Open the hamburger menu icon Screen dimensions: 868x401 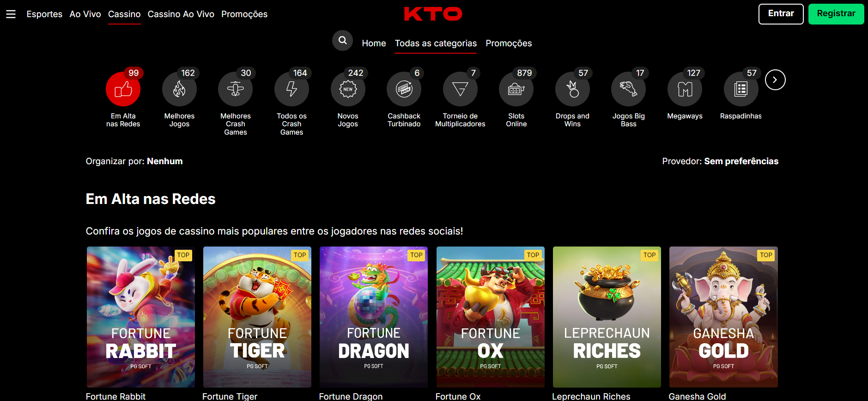tap(11, 14)
